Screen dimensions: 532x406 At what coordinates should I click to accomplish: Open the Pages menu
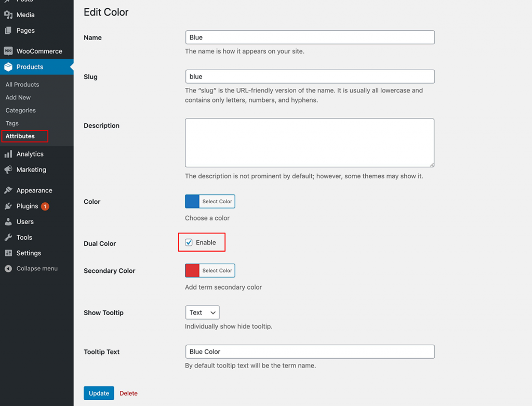click(x=25, y=31)
